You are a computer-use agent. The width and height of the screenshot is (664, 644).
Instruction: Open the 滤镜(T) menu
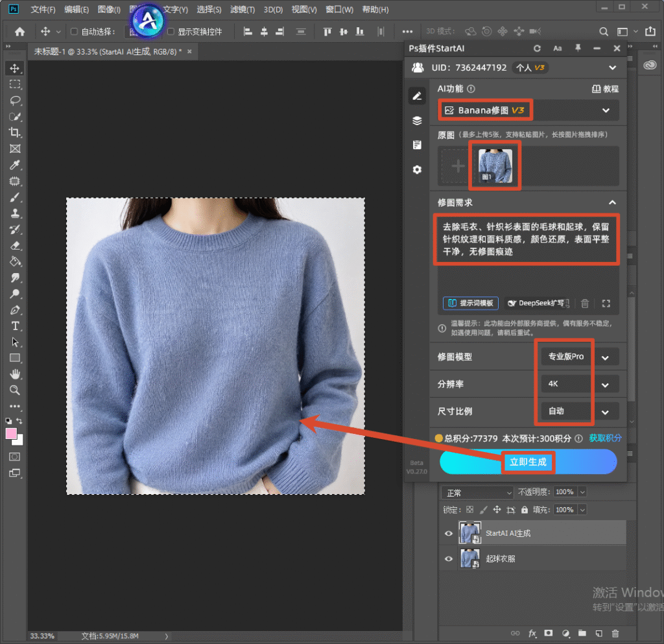pos(243,9)
